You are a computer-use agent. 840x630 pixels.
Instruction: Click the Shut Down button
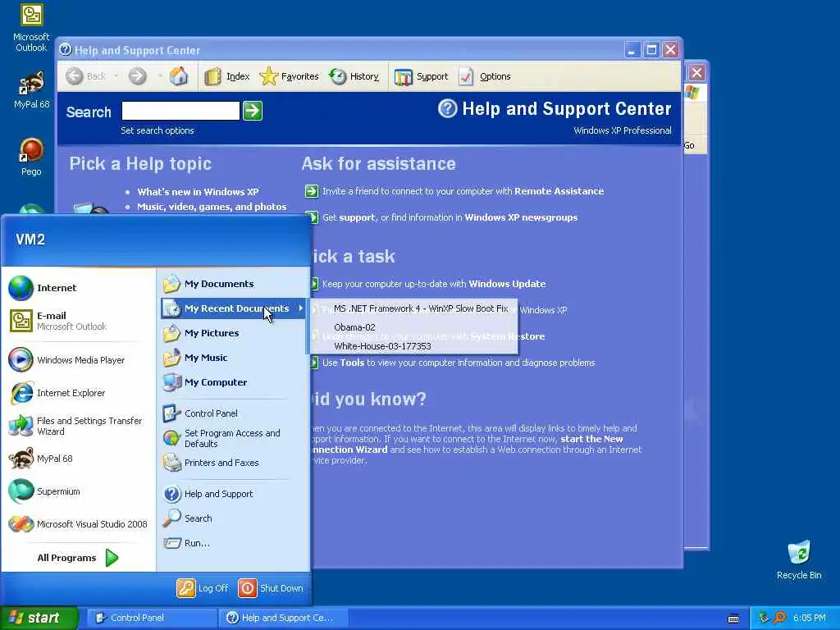[x=271, y=588]
